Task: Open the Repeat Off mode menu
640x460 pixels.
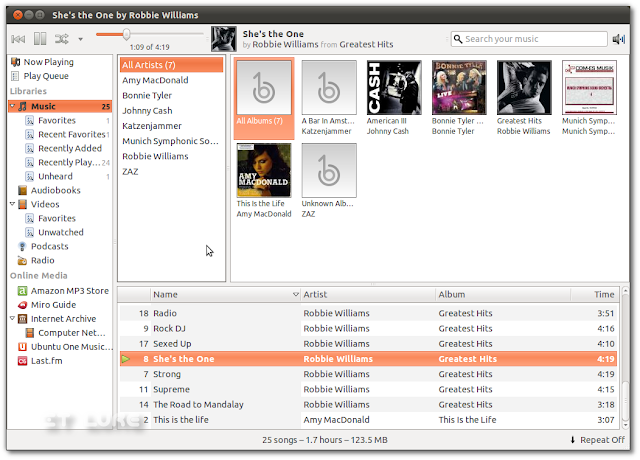Action: (x=598, y=440)
